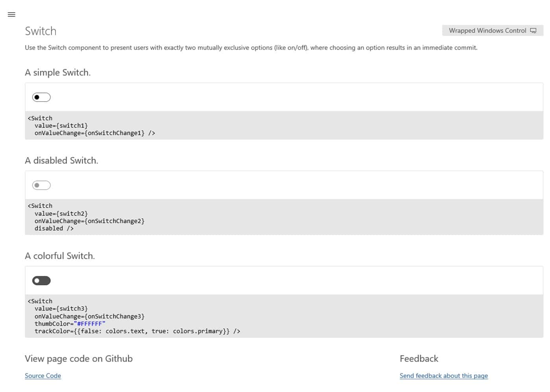Click the onValueChange={onSwitchChange2} code line
The width and height of the screenshot is (550, 392).
pyautogui.click(x=89, y=221)
